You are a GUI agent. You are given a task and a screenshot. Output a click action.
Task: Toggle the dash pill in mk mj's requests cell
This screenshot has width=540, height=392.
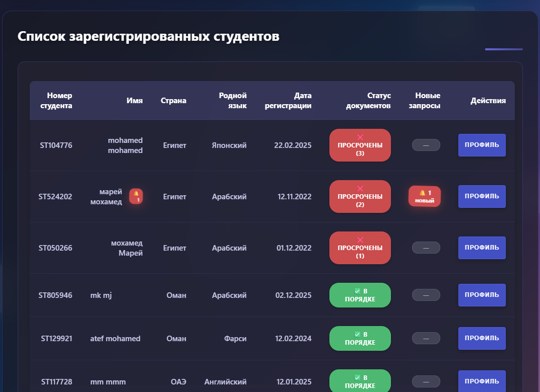tap(426, 295)
